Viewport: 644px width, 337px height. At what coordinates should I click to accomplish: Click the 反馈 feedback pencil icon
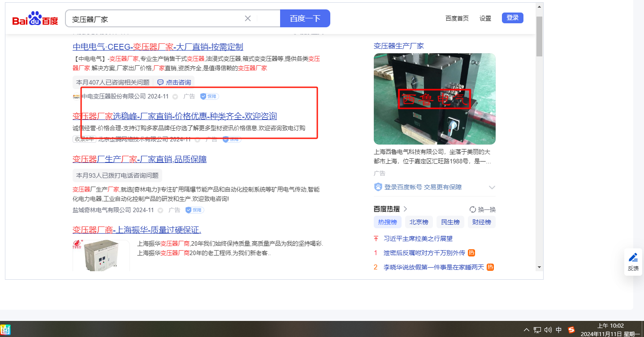click(x=633, y=257)
